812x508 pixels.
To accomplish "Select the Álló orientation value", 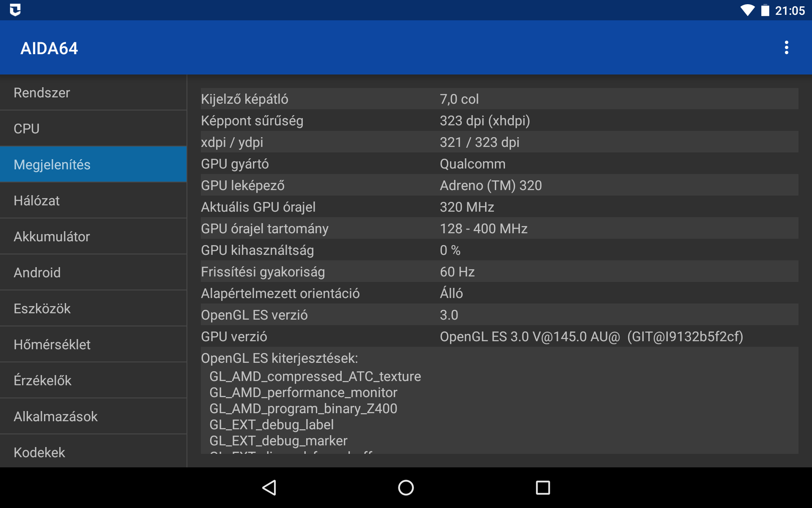I will pyautogui.click(x=451, y=293).
